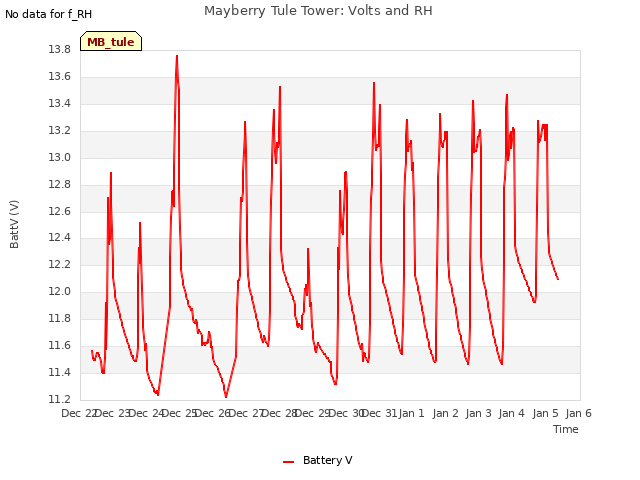
Task: Click the 12.0 y-axis value
Action: (60, 291)
